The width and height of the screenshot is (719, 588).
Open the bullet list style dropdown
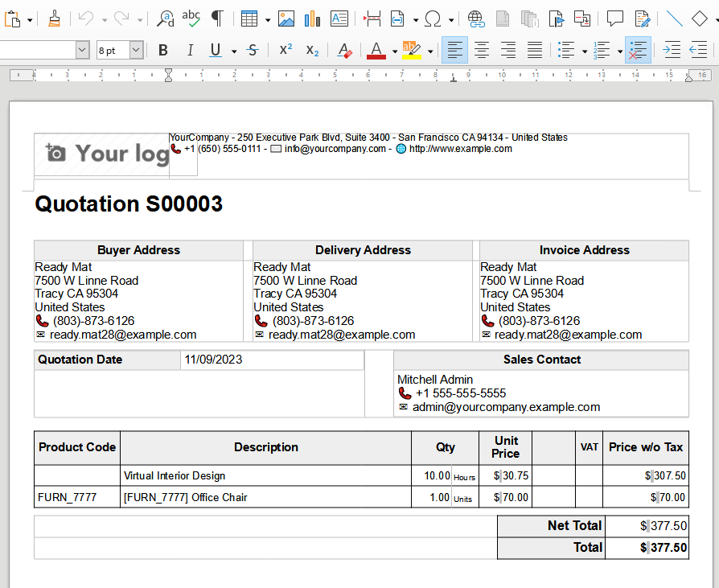coord(585,51)
